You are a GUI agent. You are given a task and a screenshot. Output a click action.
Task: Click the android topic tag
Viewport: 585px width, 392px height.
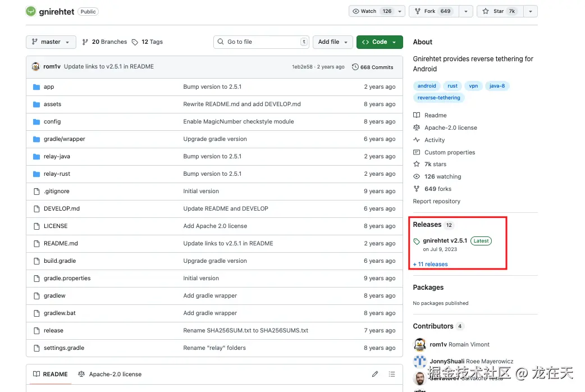pos(427,86)
